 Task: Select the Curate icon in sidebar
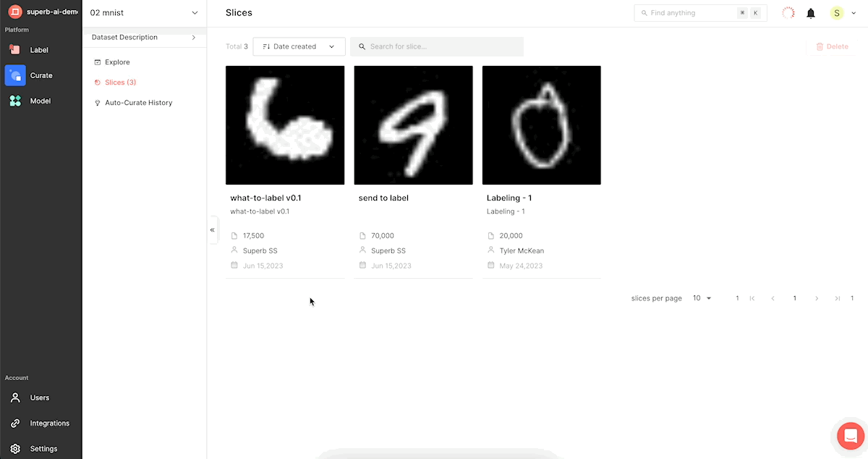(15, 75)
